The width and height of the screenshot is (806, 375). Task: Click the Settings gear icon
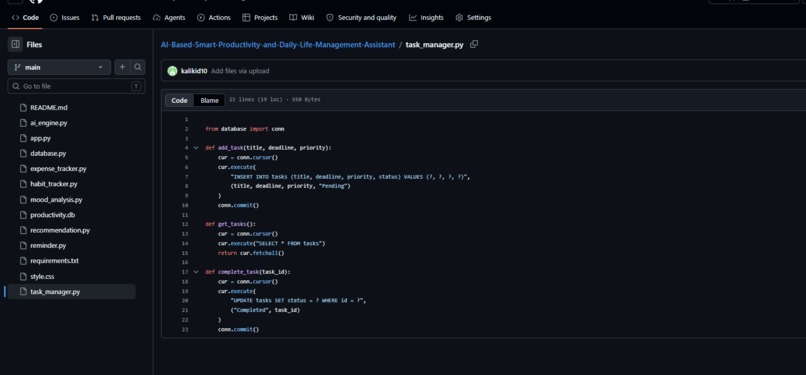(x=459, y=17)
